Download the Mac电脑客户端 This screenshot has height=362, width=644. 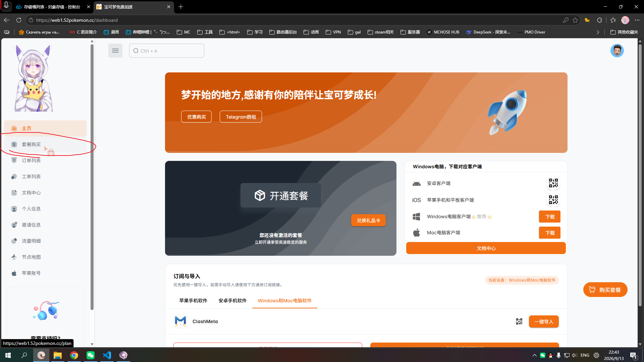coord(550,233)
